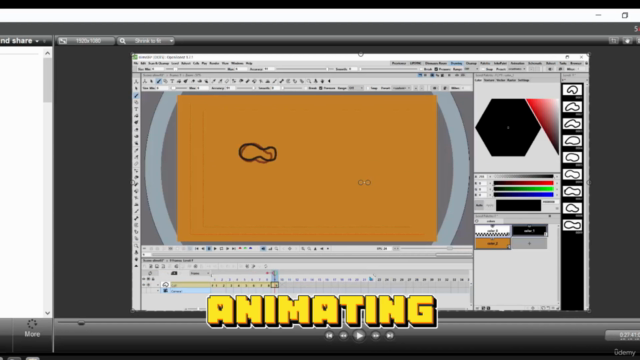This screenshot has width=640, height=360.
Task: Click the Camtasia sidebar scrollbar down arrow
Action: point(48,313)
